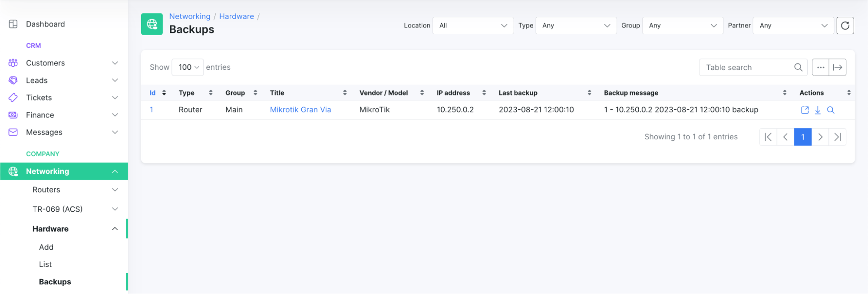Click the backup message cell text
The image size is (868, 294).
681,110
